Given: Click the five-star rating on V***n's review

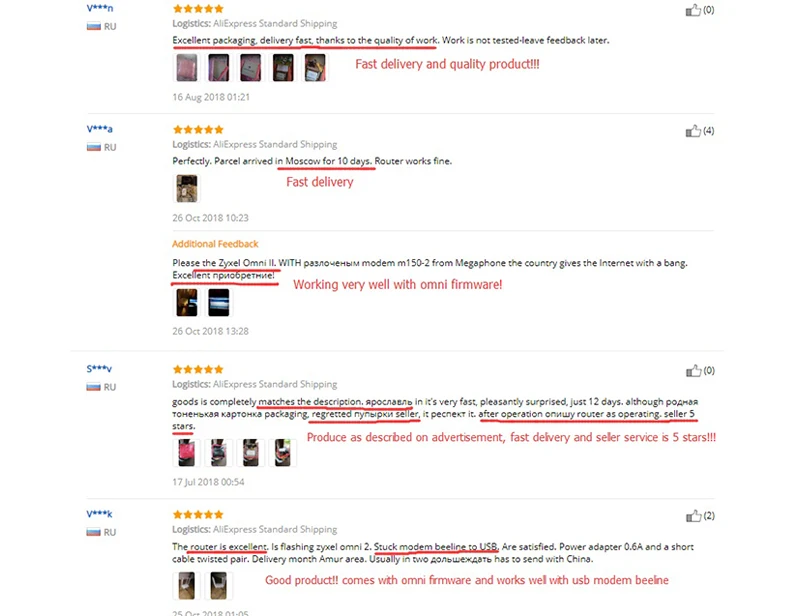Looking at the screenshot, I should pyautogui.click(x=198, y=9).
